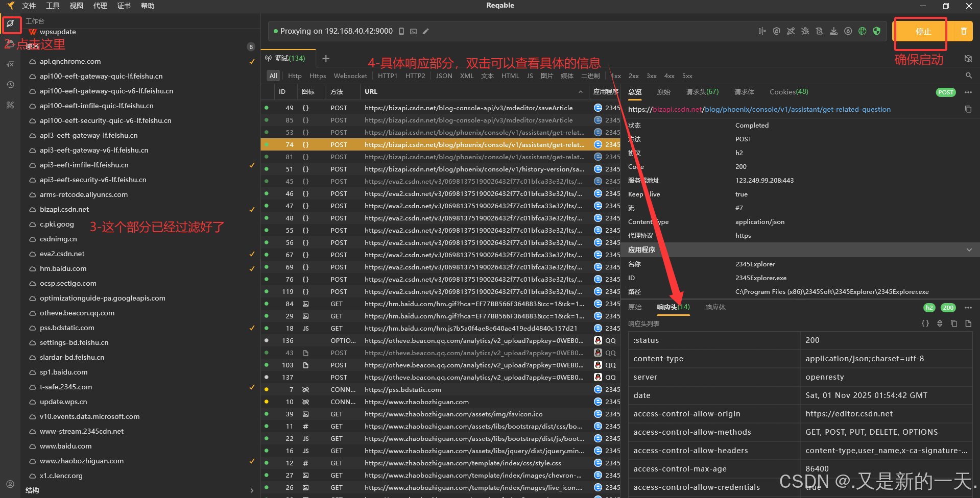Expand the 结构 section arrow at bottom

[252, 490]
